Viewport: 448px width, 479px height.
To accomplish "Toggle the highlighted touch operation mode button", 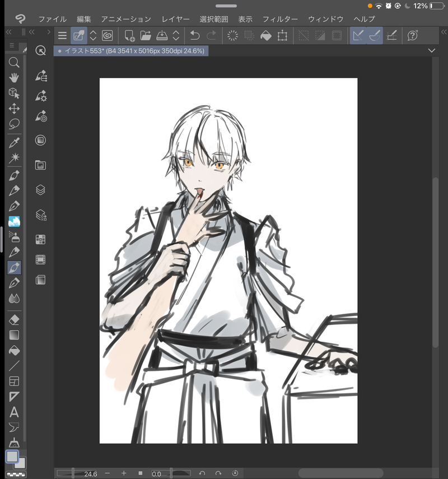I will coord(79,36).
